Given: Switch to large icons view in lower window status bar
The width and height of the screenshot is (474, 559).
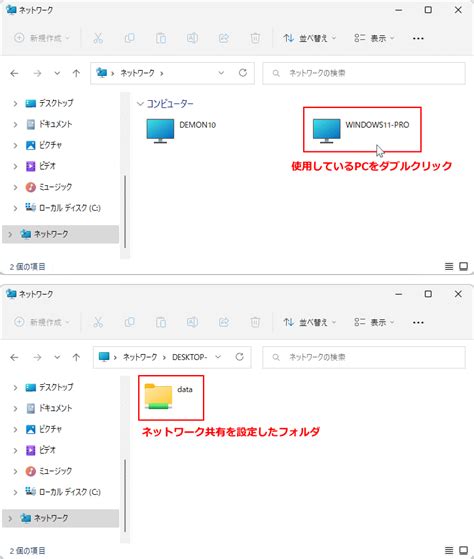Looking at the screenshot, I should (463, 550).
